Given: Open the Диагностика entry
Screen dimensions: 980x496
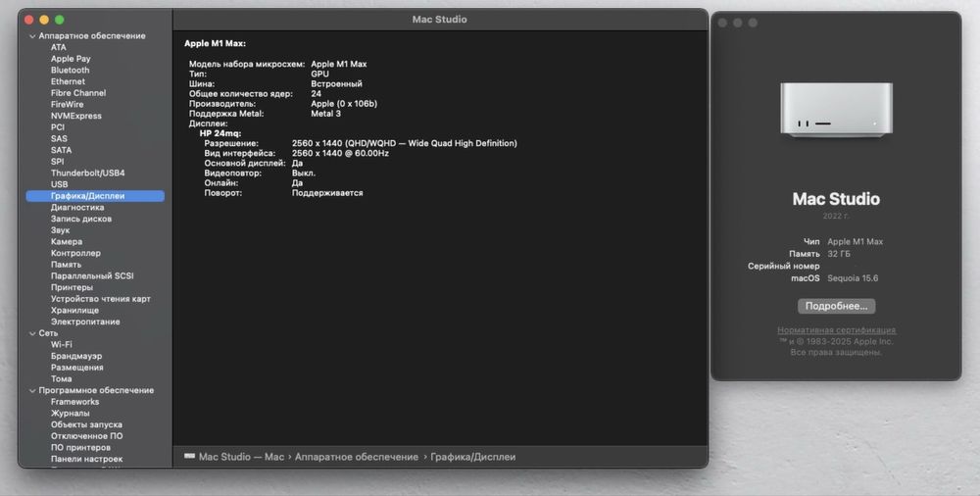Looking at the screenshot, I should tap(77, 207).
